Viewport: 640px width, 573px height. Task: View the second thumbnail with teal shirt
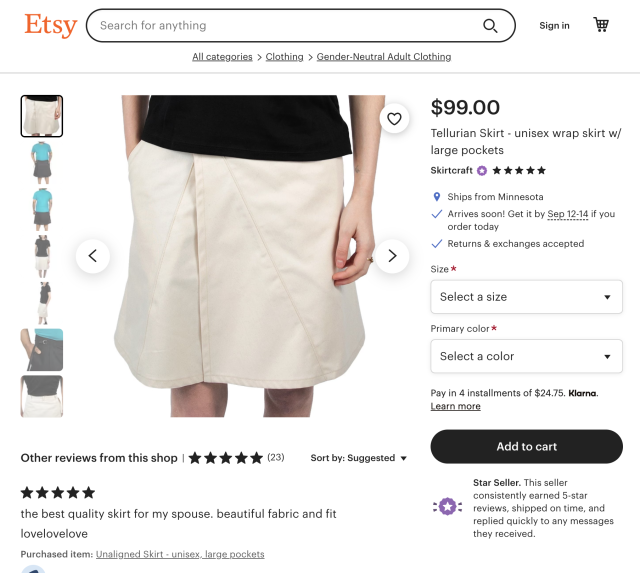pyautogui.click(x=42, y=162)
